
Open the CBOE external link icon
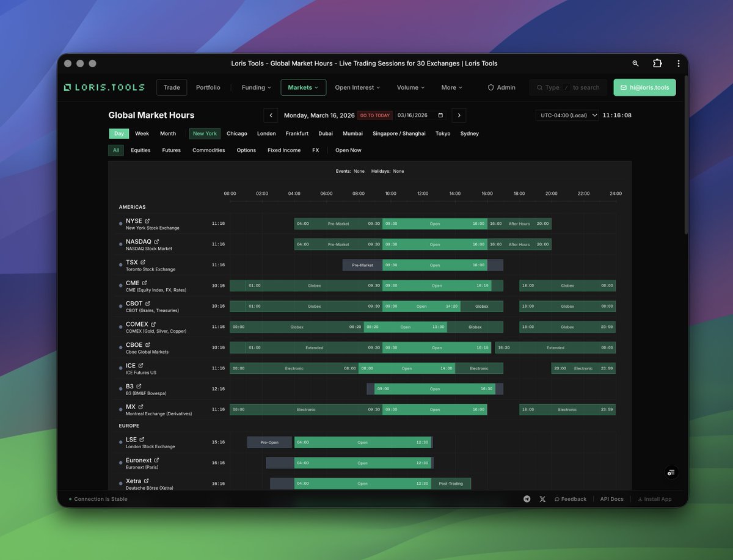[148, 345]
